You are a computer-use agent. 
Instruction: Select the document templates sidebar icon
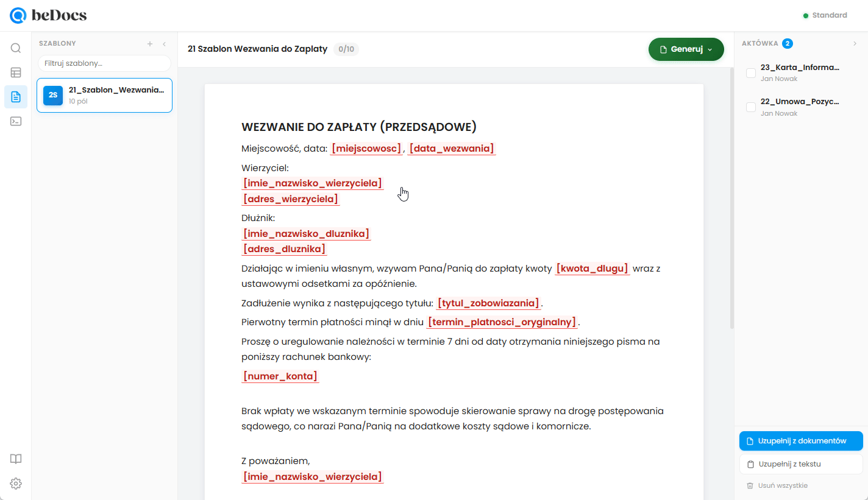point(16,97)
